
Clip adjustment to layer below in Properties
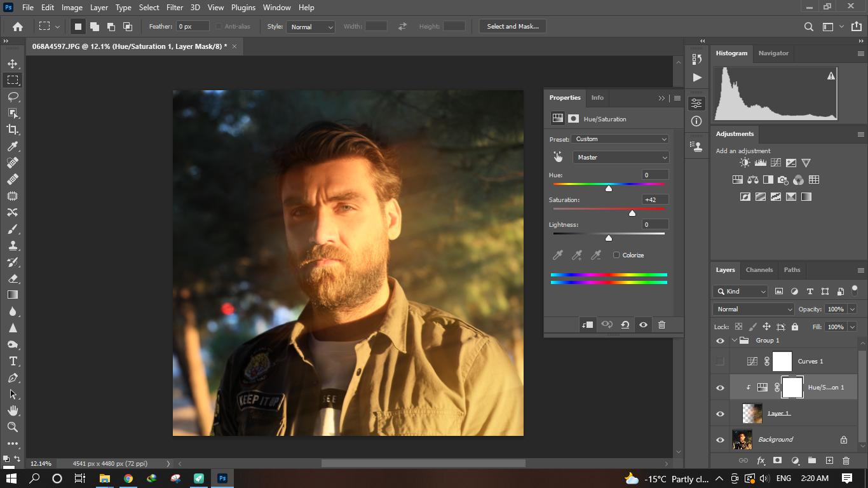point(588,325)
